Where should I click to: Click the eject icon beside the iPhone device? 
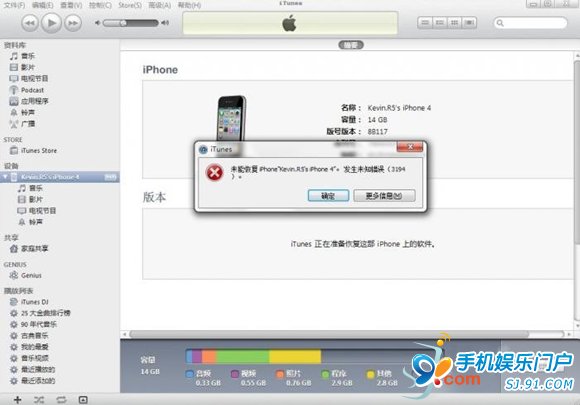coord(110,177)
